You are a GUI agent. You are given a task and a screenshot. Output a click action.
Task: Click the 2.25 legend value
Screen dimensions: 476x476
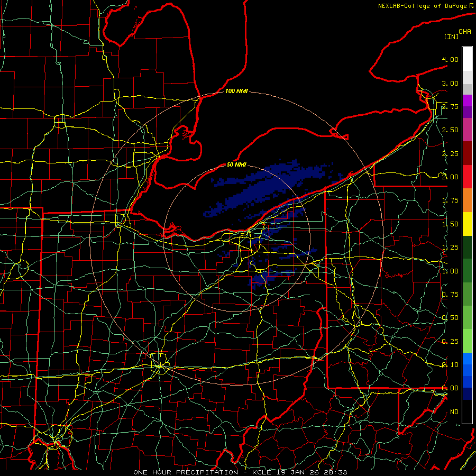[x=450, y=153]
